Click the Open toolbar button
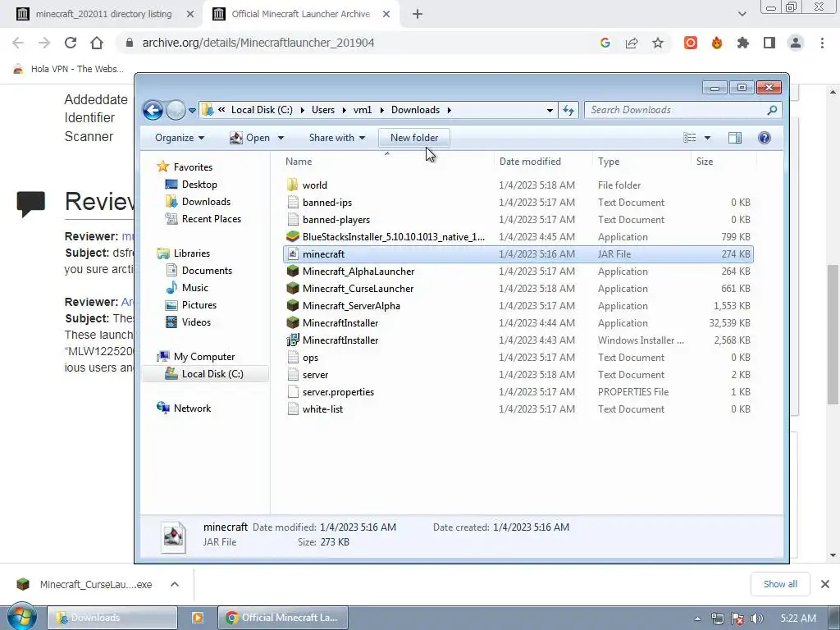The height and width of the screenshot is (630, 840). (x=250, y=138)
